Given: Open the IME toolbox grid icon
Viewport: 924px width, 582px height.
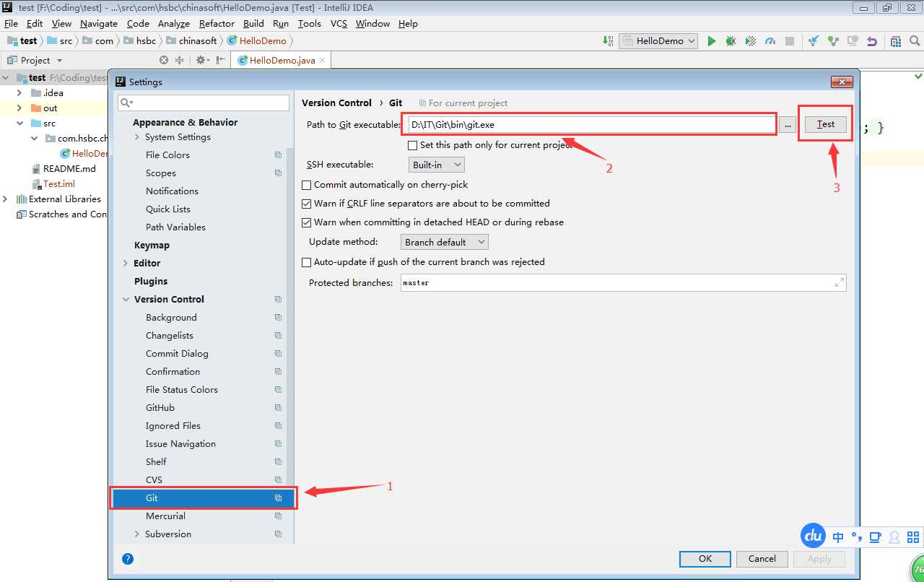Looking at the screenshot, I should pos(913,537).
